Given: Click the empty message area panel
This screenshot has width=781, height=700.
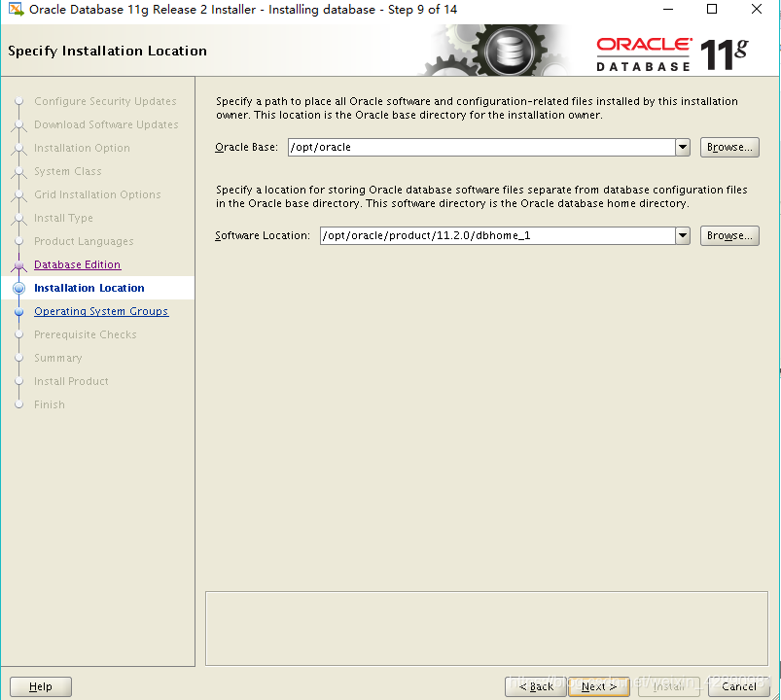Looking at the screenshot, I should coord(486,628).
